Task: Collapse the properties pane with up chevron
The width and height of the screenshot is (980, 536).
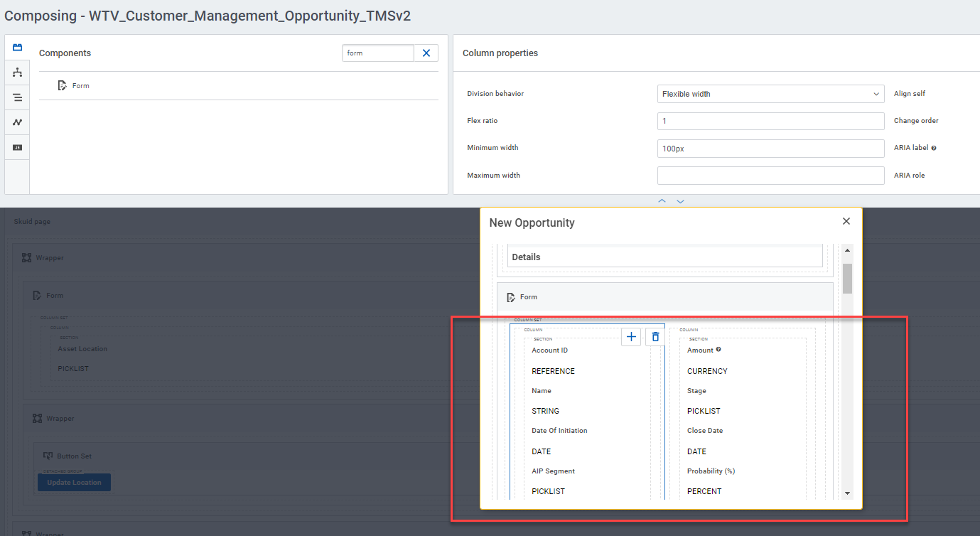Action: click(x=662, y=201)
